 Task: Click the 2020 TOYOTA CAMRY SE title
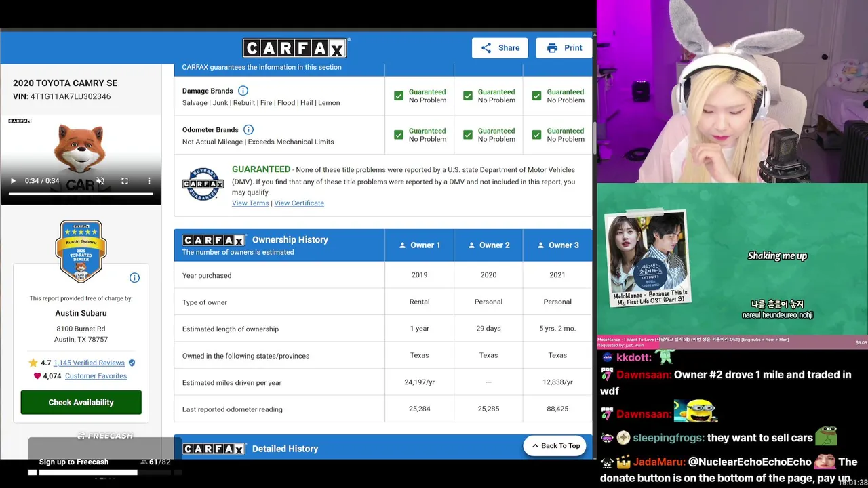pos(65,83)
